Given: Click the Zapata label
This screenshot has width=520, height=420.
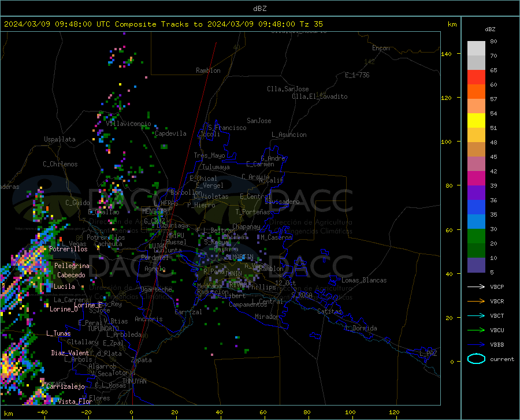Looking at the screenshot, I should (x=142, y=360).
